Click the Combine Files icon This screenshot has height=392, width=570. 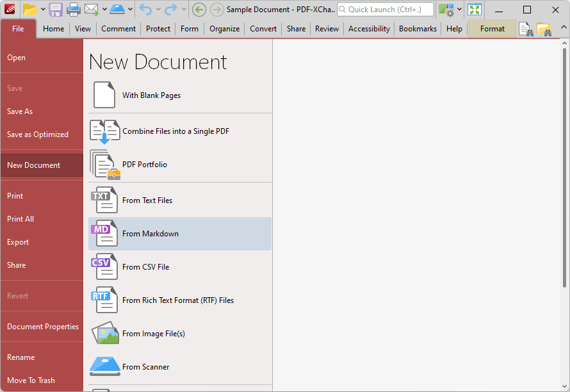pos(104,132)
